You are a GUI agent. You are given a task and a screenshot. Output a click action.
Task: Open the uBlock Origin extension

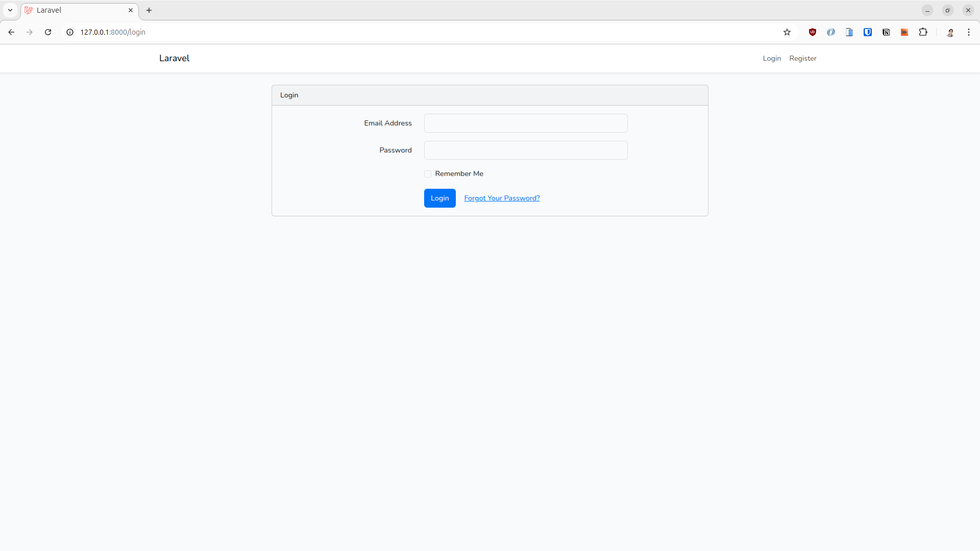coord(813,32)
